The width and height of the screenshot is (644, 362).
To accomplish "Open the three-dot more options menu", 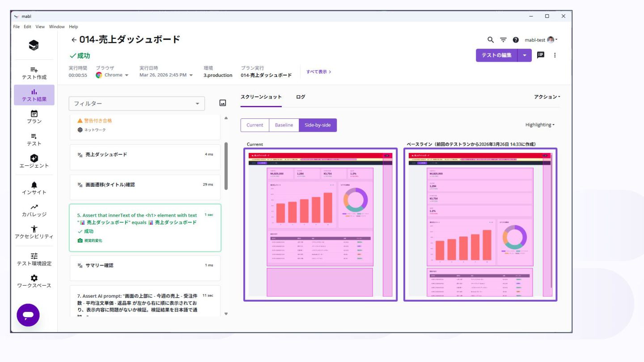I will click(x=555, y=55).
